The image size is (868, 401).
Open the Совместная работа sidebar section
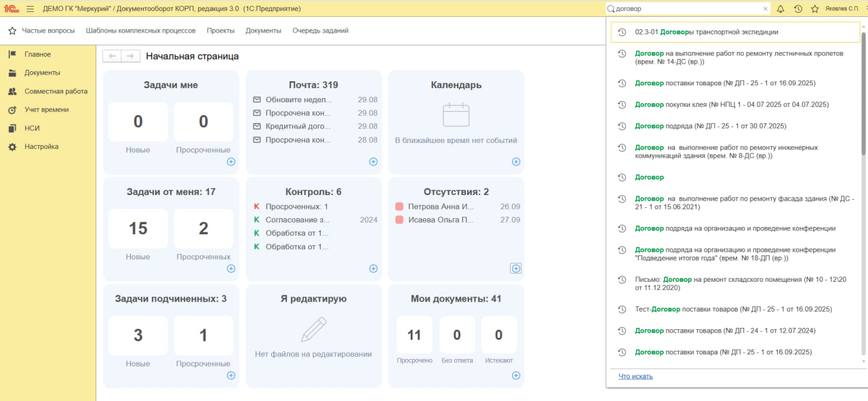tap(56, 91)
